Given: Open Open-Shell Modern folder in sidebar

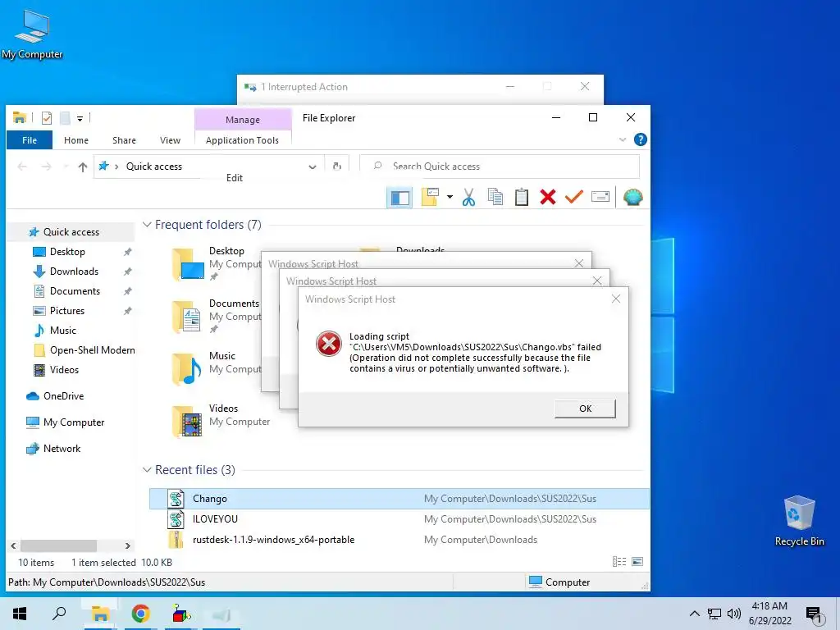Looking at the screenshot, I should [x=92, y=350].
